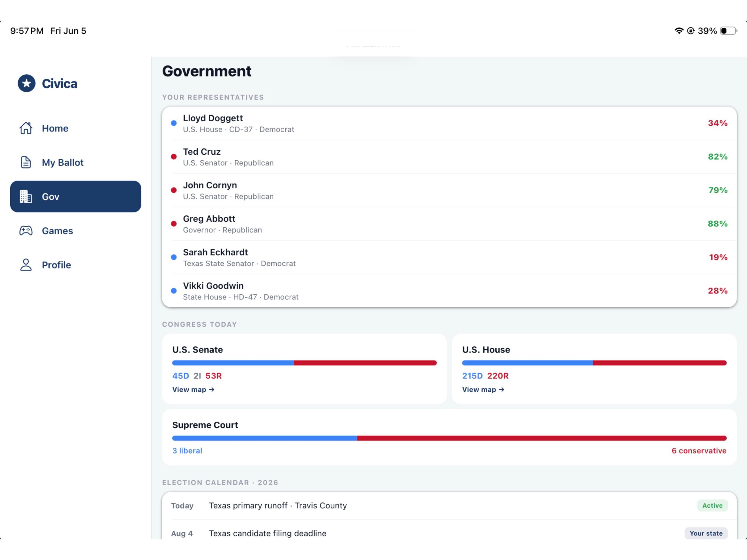Click the red dot beside John Cornyn
This screenshot has width=747, height=560.
click(x=173, y=190)
